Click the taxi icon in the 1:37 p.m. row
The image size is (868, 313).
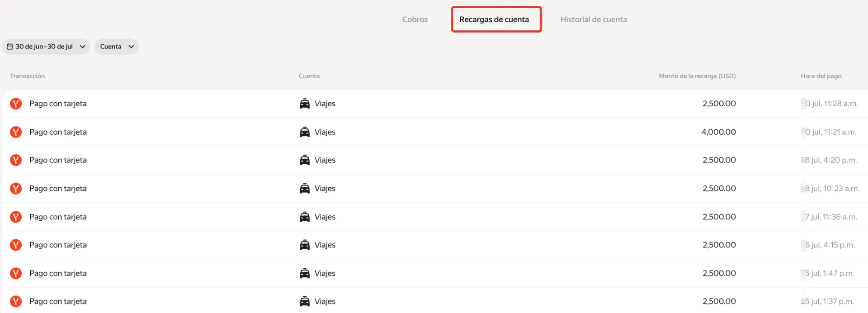pyautogui.click(x=305, y=302)
